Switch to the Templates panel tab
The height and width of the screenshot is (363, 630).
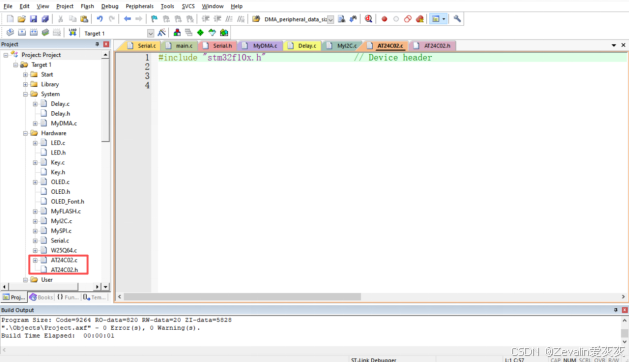(94, 297)
